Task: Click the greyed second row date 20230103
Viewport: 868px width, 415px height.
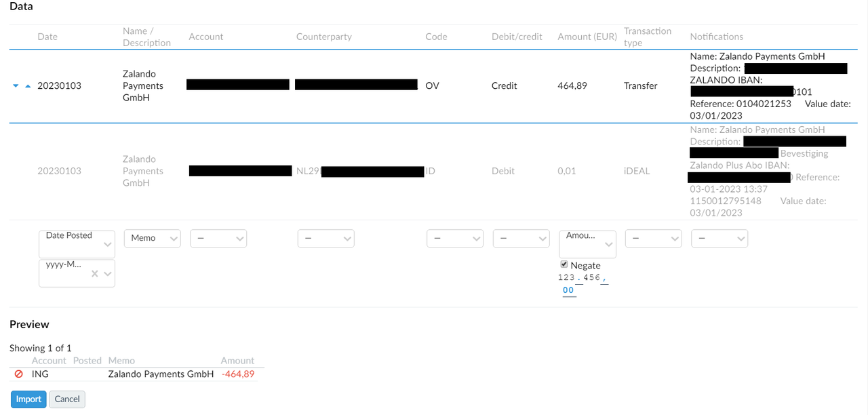Action: (59, 171)
